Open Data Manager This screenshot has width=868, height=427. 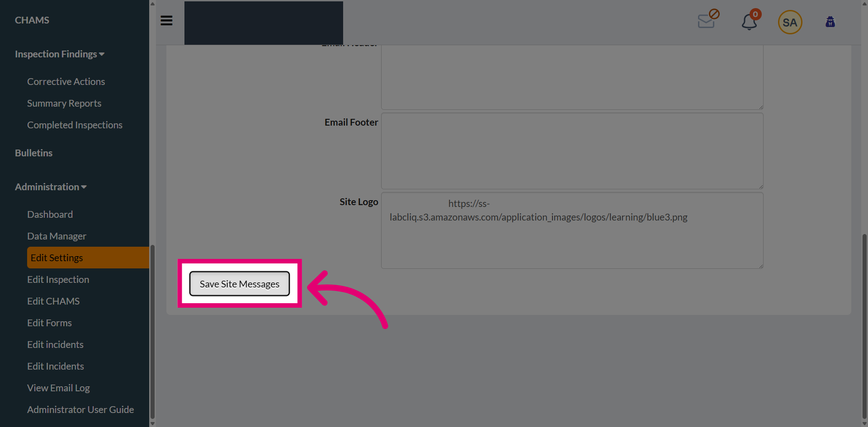click(x=57, y=236)
